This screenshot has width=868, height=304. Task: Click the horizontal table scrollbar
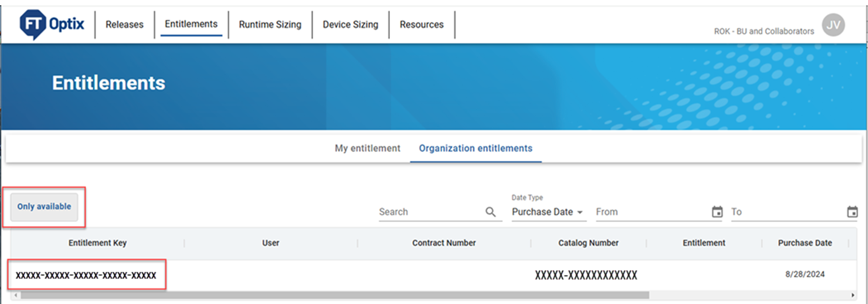pyautogui.click(x=334, y=295)
